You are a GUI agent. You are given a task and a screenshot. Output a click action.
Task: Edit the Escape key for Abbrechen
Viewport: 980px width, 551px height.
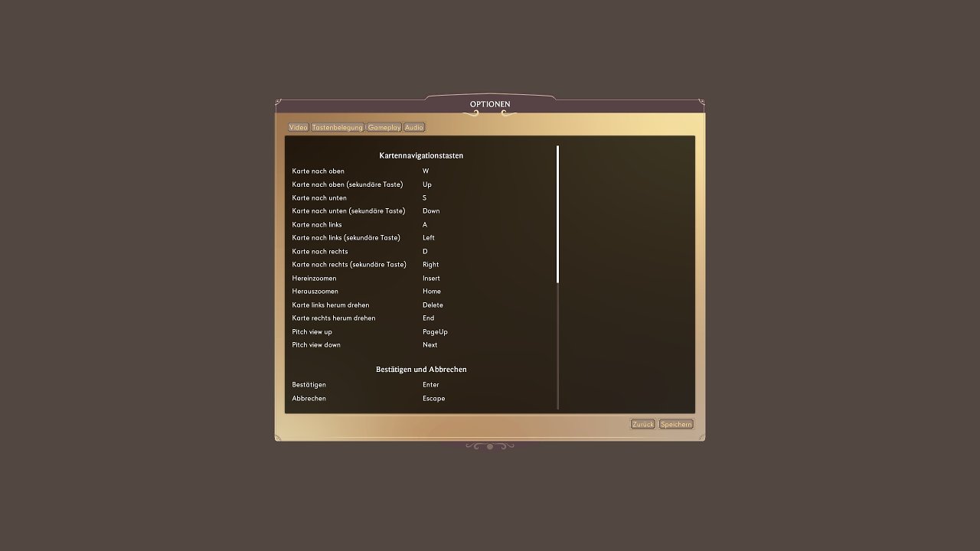(433, 399)
